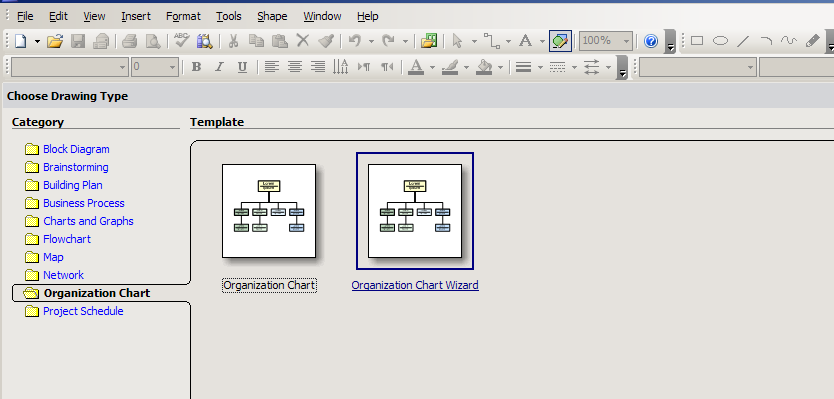The height and width of the screenshot is (399, 834).
Task: Open the Organization Chart Wizard link
Action: pos(415,285)
